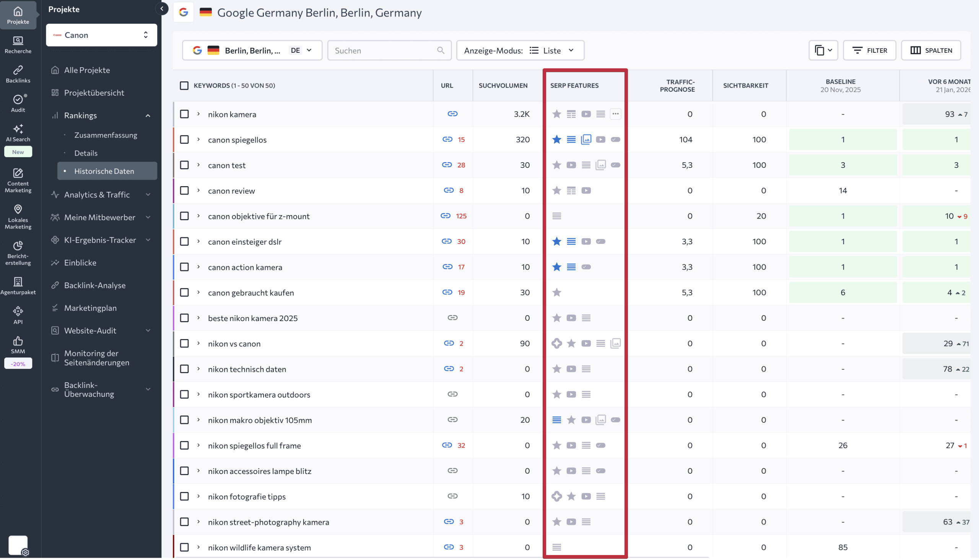Screen dimensions: 979x560
Task: Open the user settings avatar at sidebar bottom
Action: point(18,545)
